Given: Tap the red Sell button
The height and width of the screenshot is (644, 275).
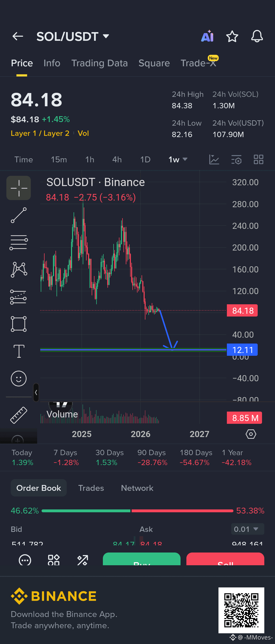Looking at the screenshot, I should (225, 559).
